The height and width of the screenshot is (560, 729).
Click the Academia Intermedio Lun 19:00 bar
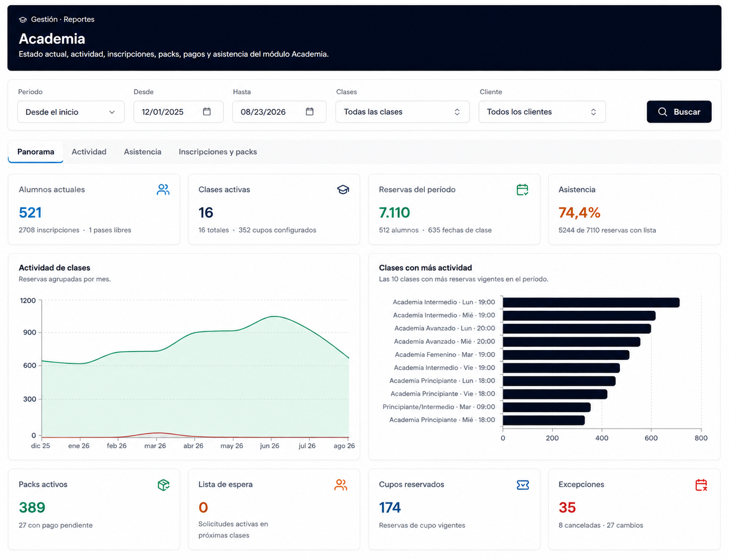(x=591, y=303)
